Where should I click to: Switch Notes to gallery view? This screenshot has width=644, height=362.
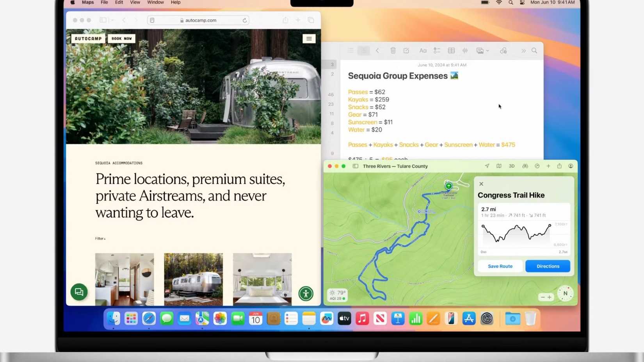click(364, 51)
